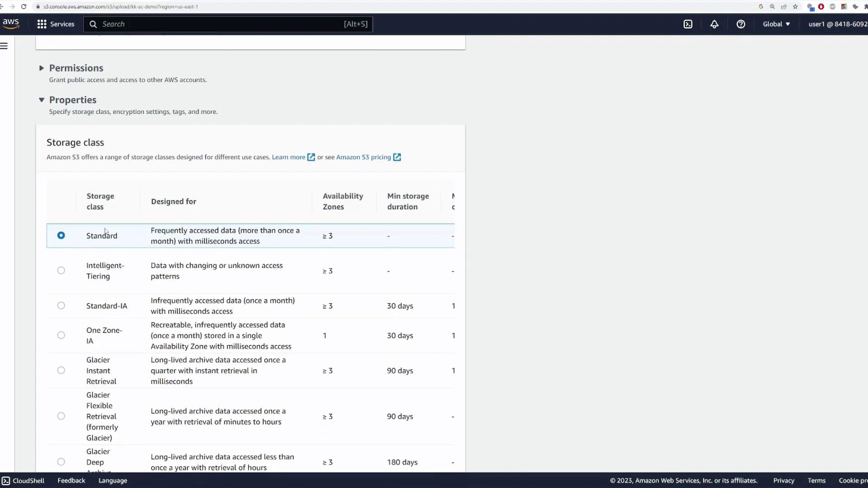The image size is (868, 488).
Task: Open the user1 account menu
Action: click(837, 24)
